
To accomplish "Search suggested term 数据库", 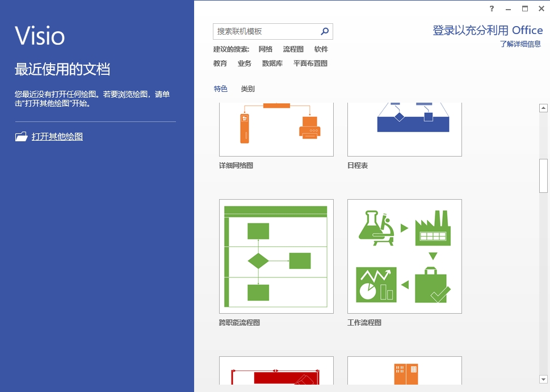I will tap(272, 64).
